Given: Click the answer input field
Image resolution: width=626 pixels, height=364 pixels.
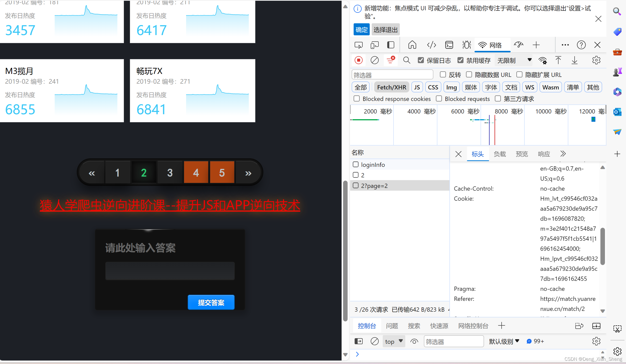Looking at the screenshot, I should (170, 270).
